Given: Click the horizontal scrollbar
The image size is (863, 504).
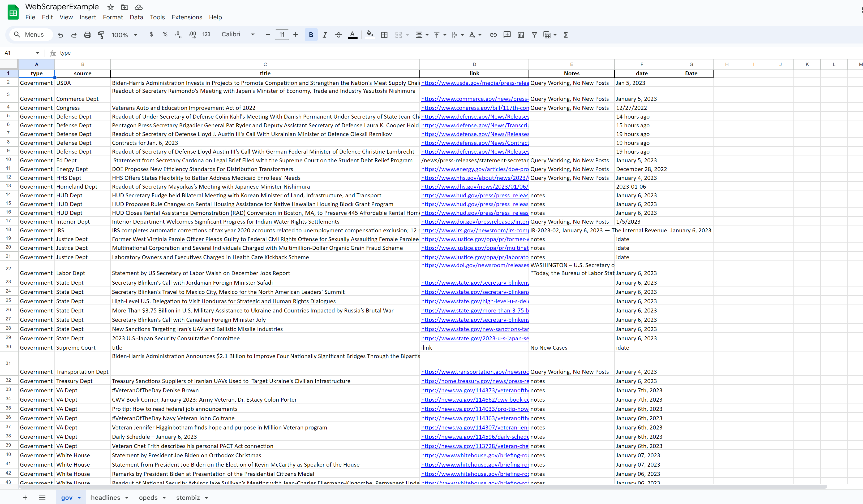Looking at the screenshot, I should pyautogui.click(x=423, y=486).
